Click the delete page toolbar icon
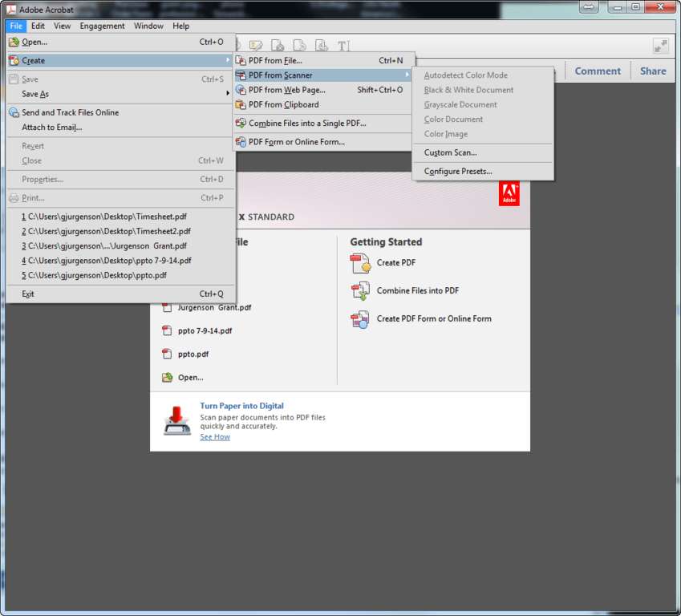The height and width of the screenshot is (616, 681). (x=278, y=45)
